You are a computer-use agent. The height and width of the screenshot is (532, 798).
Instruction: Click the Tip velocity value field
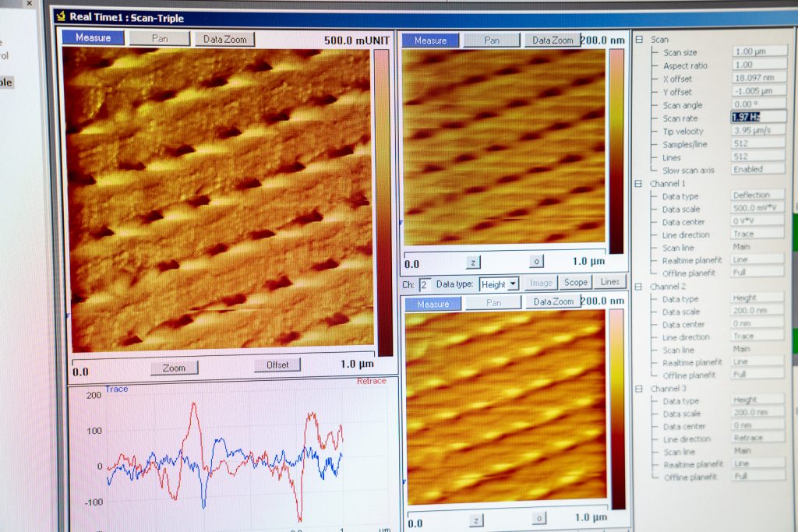[x=758, y=130]
